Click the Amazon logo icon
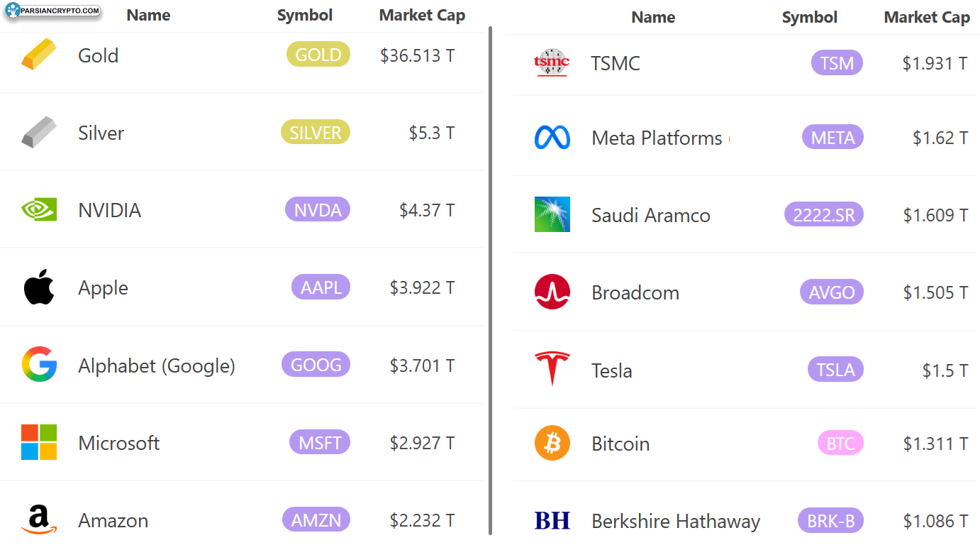Screen dimensions: 980x550 point(39,520)
